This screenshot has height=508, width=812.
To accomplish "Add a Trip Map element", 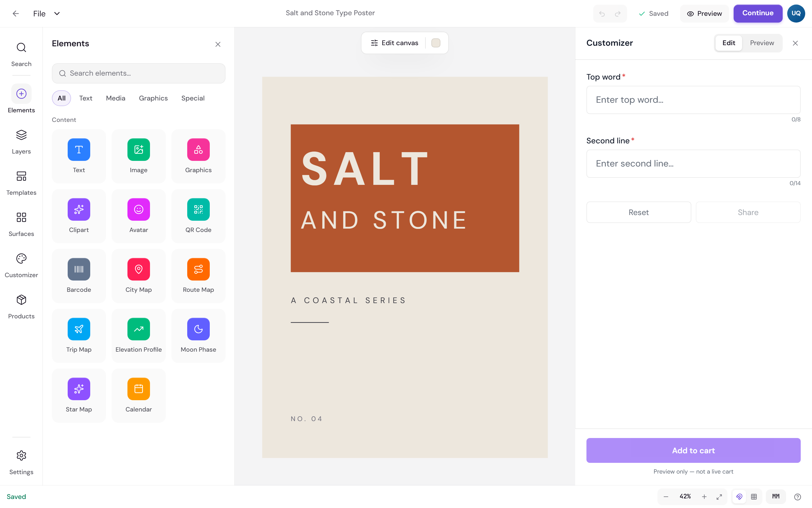I will point(79,336).
